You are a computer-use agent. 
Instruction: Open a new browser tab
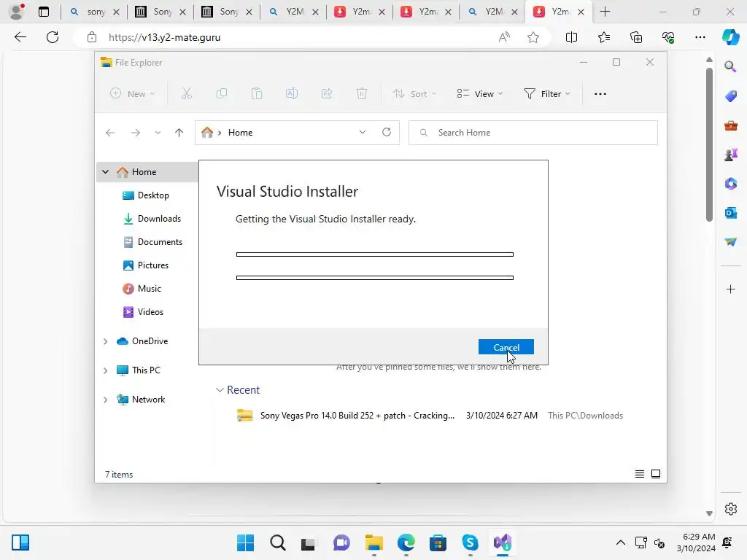click(x=605, y=12)
